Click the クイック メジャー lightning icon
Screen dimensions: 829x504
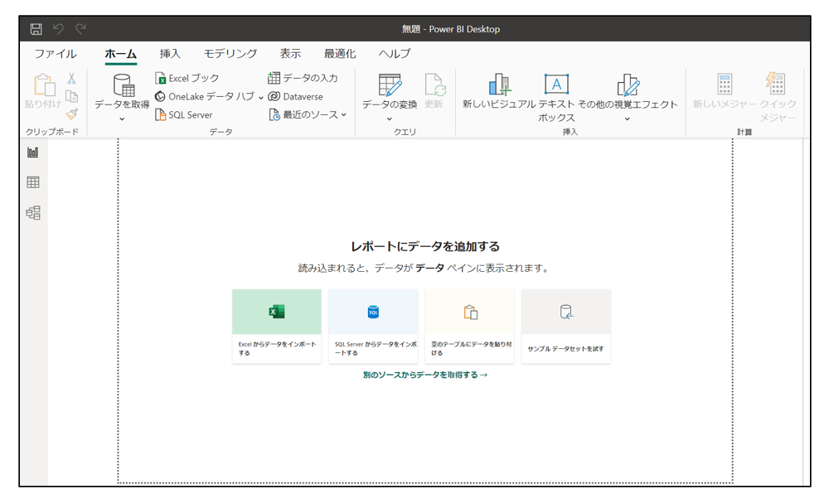click(776, 84)
